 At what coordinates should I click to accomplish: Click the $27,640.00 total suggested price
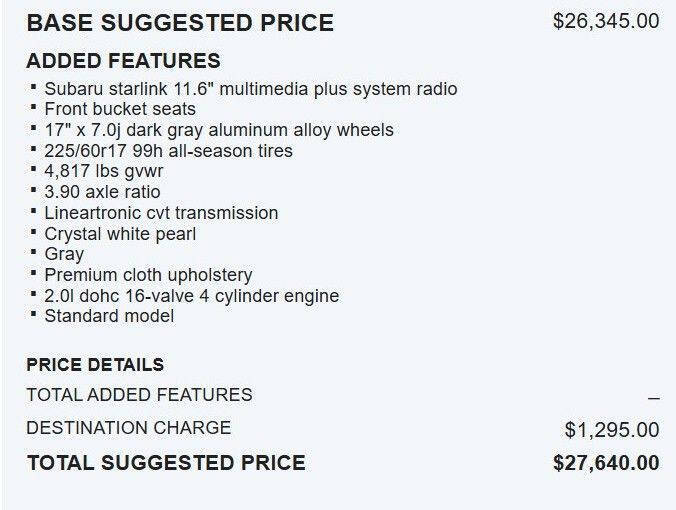pos(606,463)
